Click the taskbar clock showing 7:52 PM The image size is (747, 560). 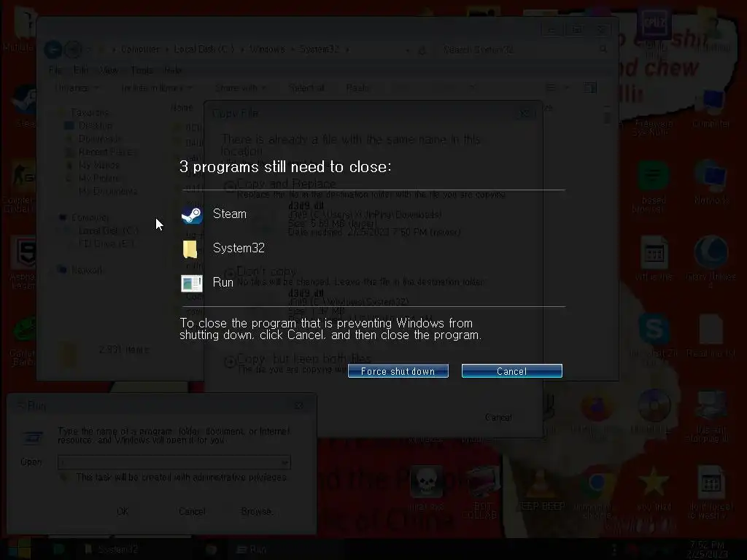(708, 549)
